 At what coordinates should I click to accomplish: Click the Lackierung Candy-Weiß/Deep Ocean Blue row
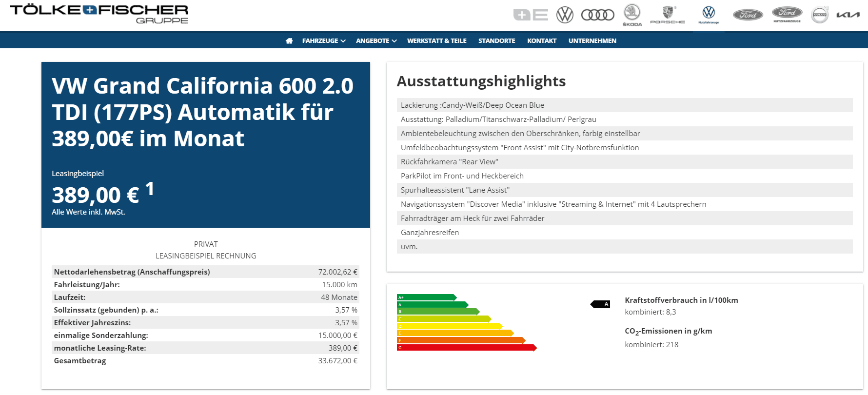(625, 105)
